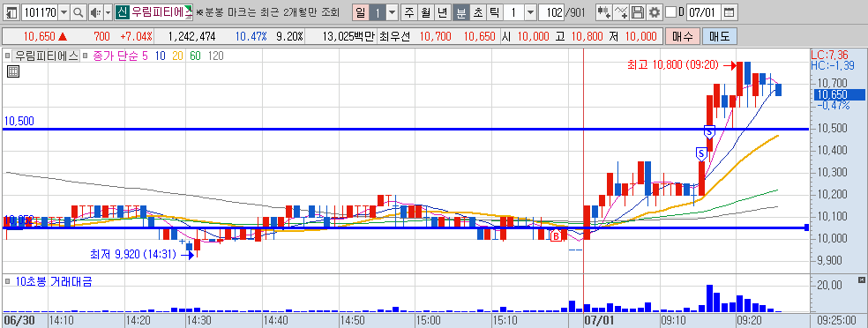Click the +7.04% change rate
Viewport: 868px width, 328px height.
(x=135, y=36)
